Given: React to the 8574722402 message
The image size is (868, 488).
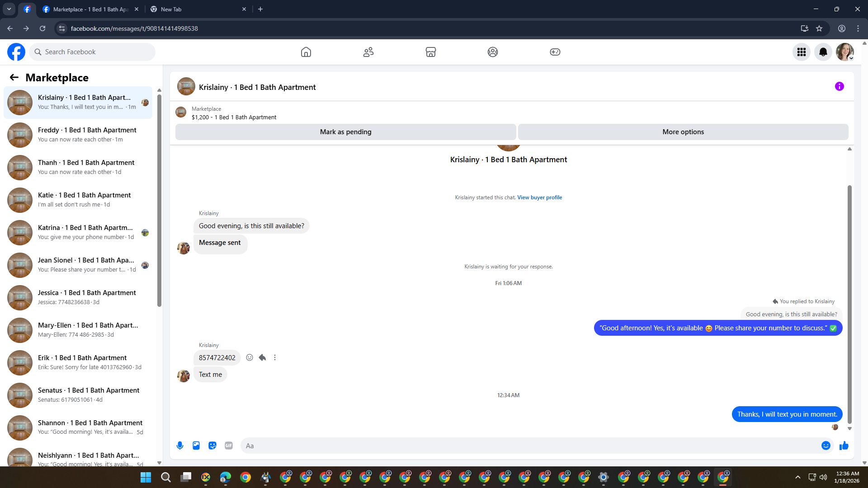Looking at the screenshot, I should [x=250, y=357].
